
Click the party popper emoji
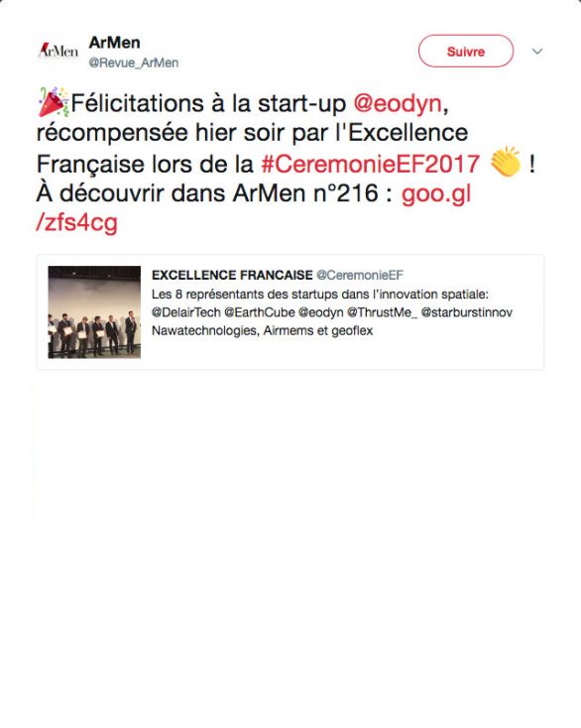(53, 102)
